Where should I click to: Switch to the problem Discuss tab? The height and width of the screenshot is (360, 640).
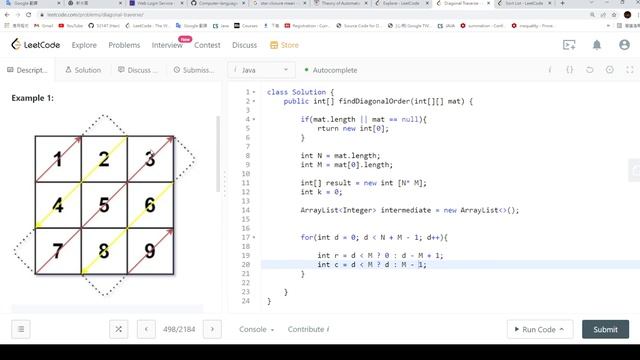[x=138, y=70]
